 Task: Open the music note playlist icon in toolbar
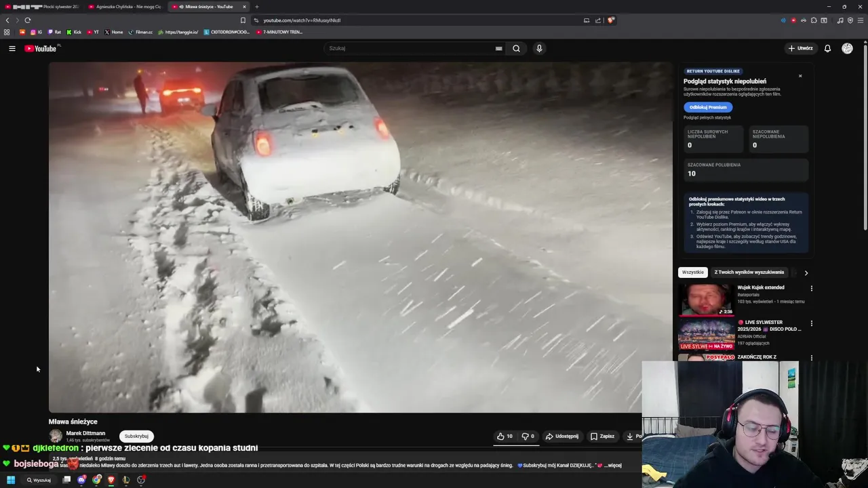[x=840, y=20]
